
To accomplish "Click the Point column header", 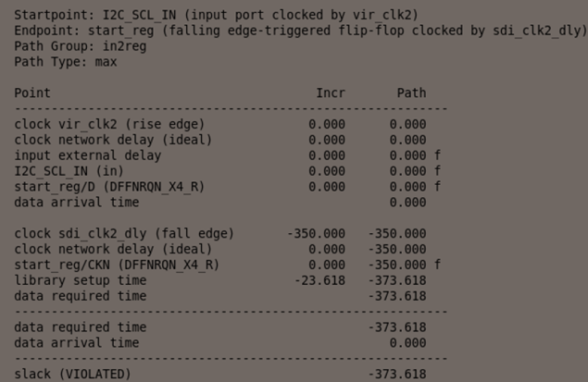I will (x=32, y=92).
